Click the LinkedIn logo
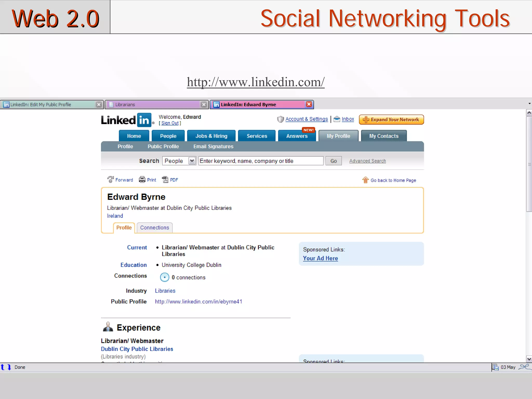The height and width of the screenshot is (399, 532). coord(126,120)
